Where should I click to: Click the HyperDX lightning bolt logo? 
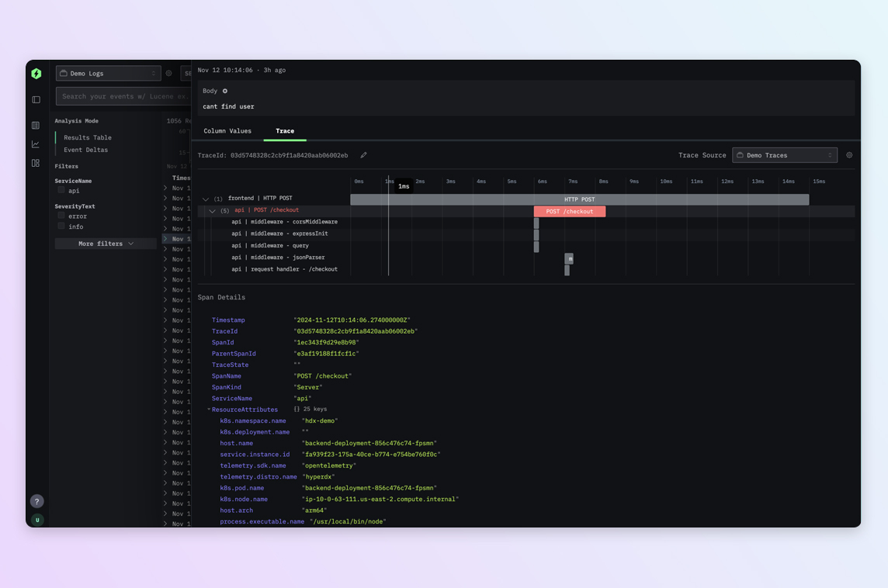[x=36, y=74]
